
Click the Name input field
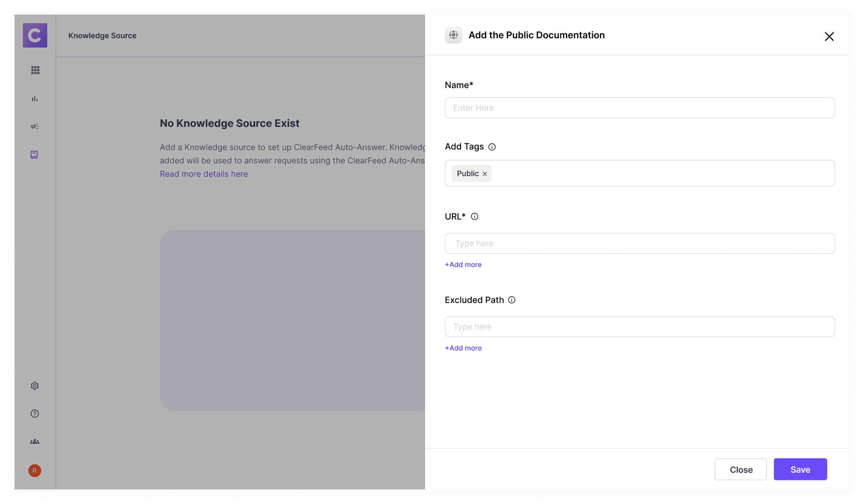(639, 108)
